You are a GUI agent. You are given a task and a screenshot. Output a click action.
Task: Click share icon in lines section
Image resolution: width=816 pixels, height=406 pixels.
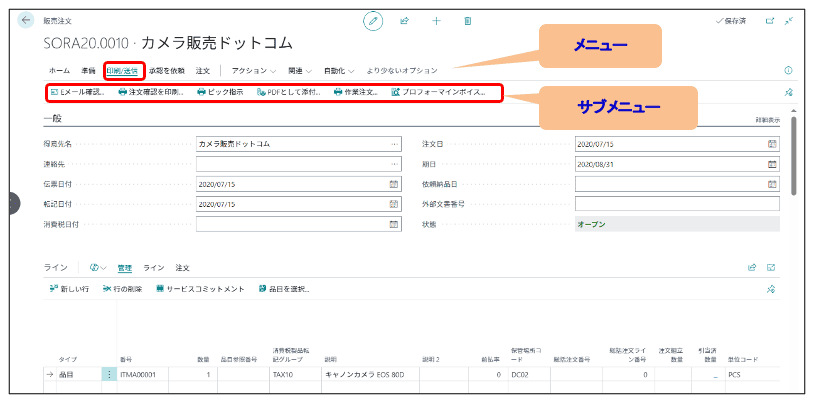coord(751,268)
